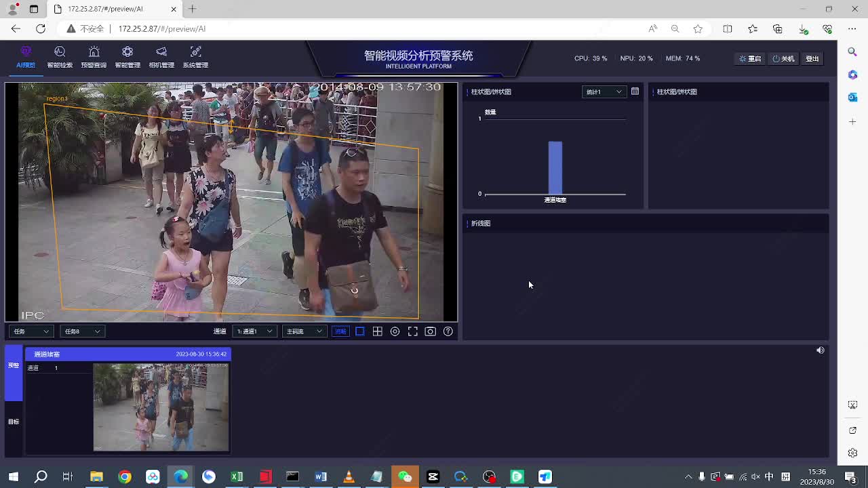Toggle the alarm sound speaker icon
Screen dimensions: 868x488
pos(820,350)
